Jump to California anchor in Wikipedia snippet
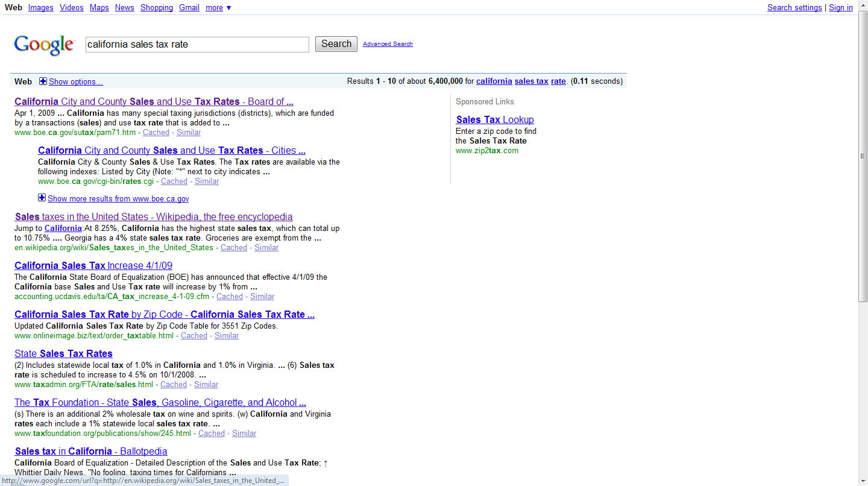Viewport: 868px width, 486px height. tap(63, 229)
